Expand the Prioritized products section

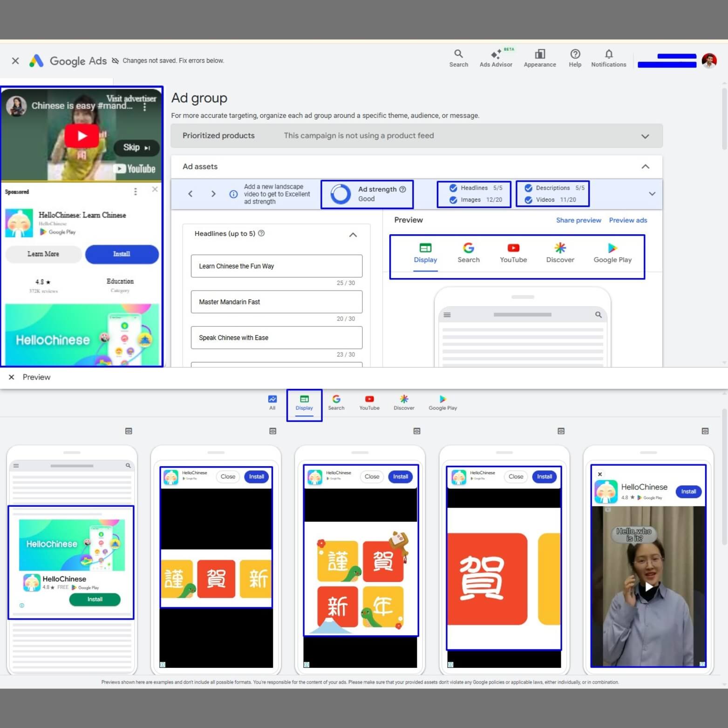[645, 136]
